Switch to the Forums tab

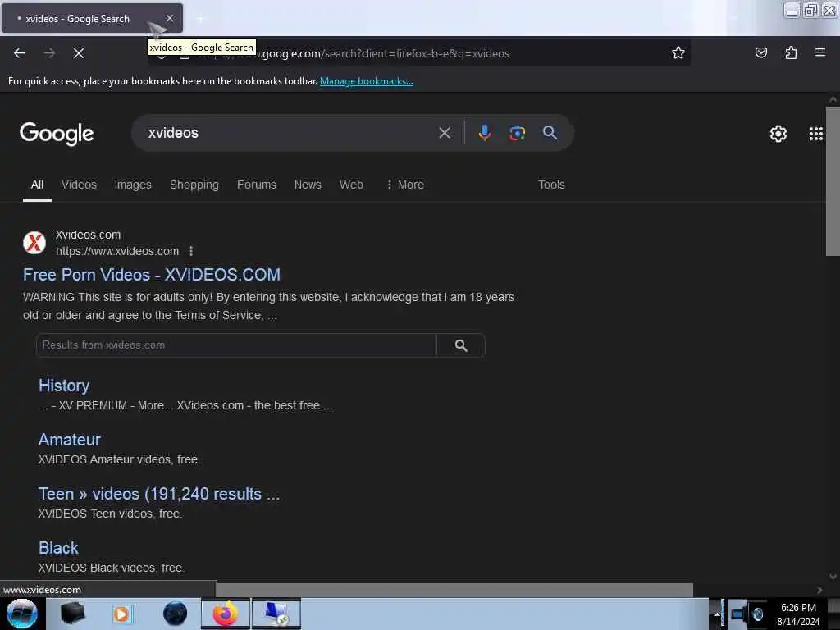(257, 185)
